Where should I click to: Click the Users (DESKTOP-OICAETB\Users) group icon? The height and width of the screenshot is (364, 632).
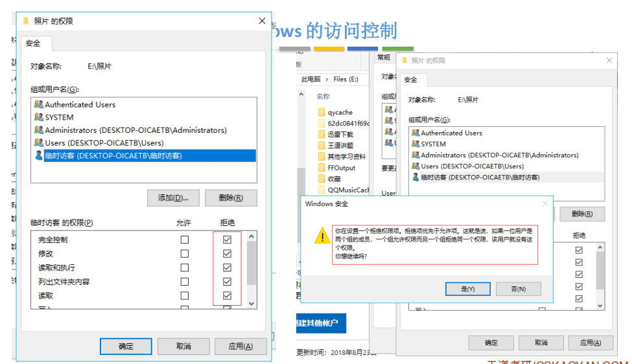tap(39, 142)
